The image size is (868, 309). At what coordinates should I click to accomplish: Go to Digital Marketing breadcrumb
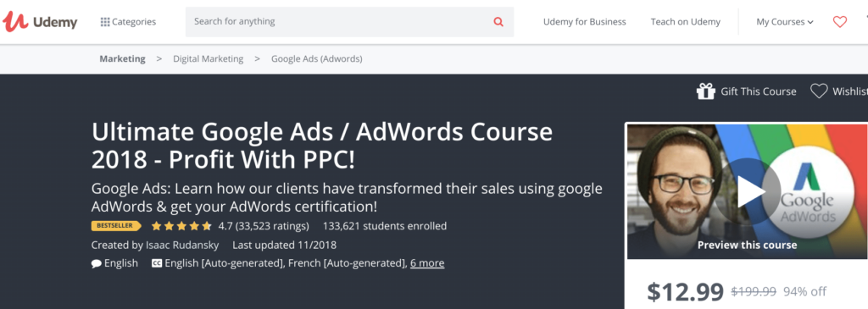pos(209,58)
